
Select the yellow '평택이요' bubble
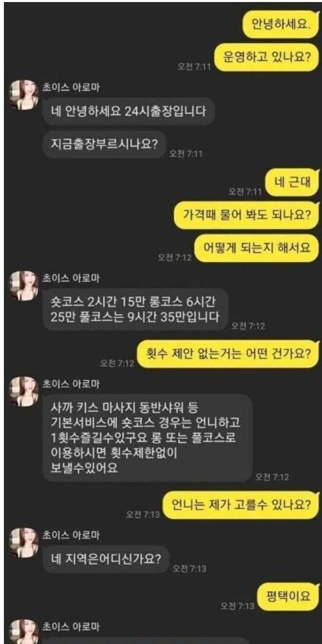point(289,596)
